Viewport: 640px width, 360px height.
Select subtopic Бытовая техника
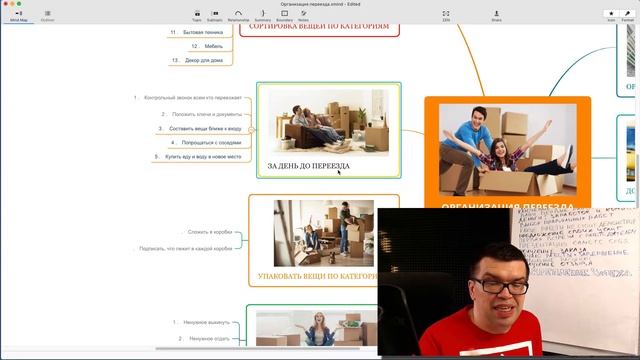pyautogui.click(x=203, y=32)
